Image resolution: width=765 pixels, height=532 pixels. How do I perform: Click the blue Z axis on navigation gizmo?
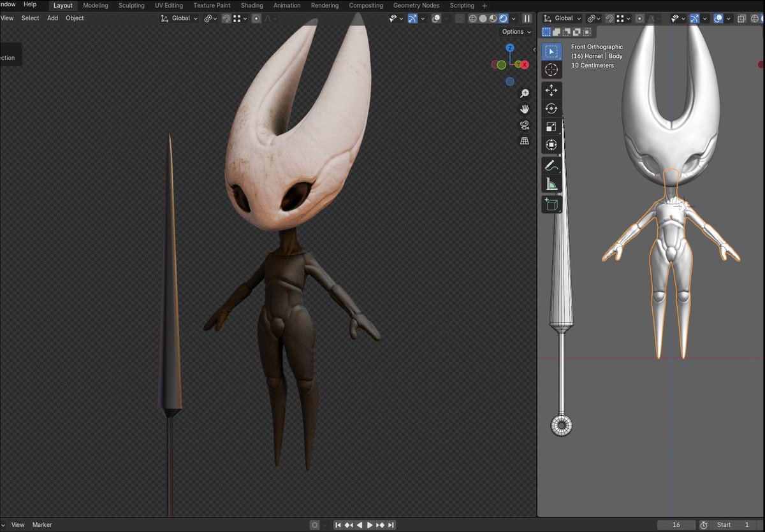[x=510, y=48]
